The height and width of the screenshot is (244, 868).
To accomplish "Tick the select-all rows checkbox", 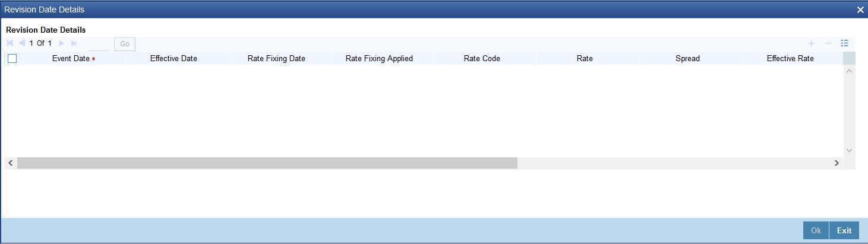I will coord(12,59).
